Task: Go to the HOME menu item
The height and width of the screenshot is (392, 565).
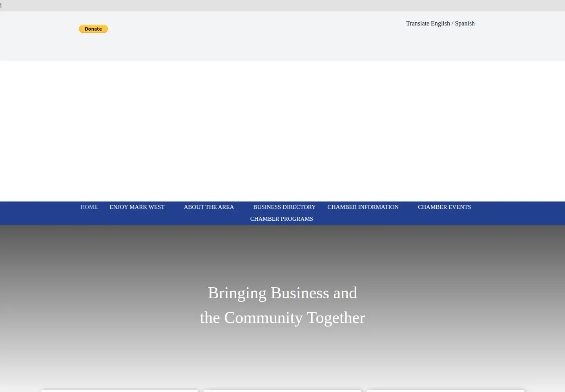Action: [89, 207]
